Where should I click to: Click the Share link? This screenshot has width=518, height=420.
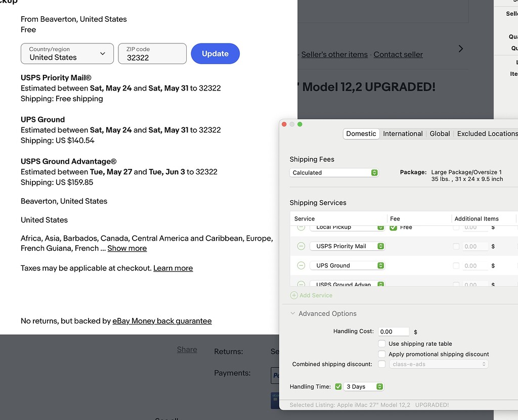point(187,349)
